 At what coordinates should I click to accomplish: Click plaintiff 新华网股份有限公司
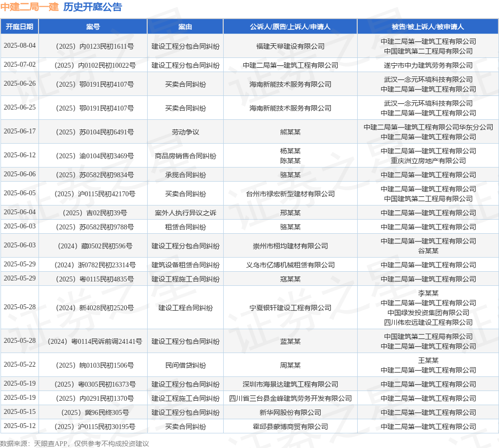point(290,413)
